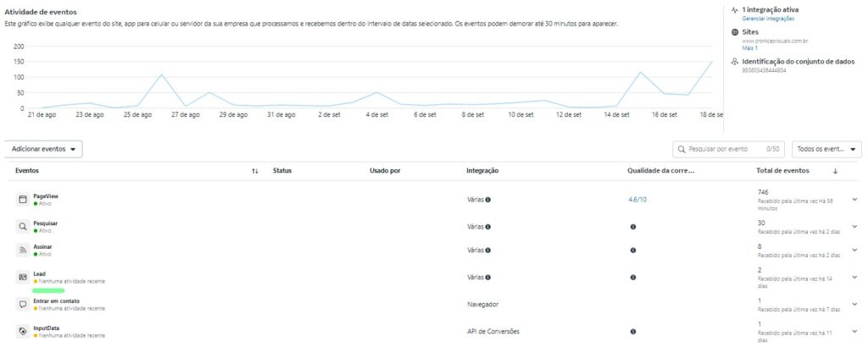Screen dimensions: 868x353
Task: Click the Pesquisar event magnifier icon
Action: (x=23, y=226)
